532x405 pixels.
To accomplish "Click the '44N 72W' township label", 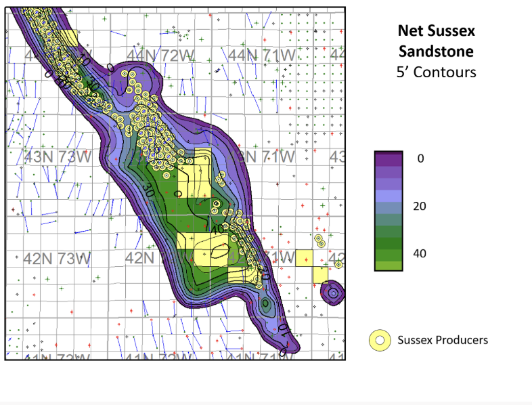I will (160, 56).
